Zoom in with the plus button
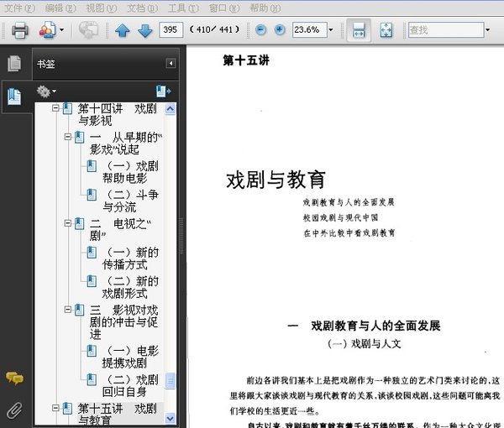Image resolution: width=504 pixels, height=428 pixels. pyautogui.click(x=278, y=30)
